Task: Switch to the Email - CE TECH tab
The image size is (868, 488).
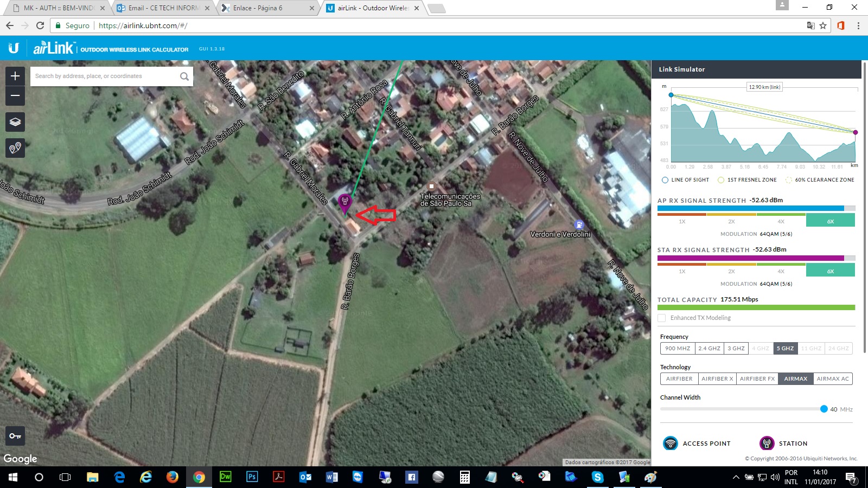Action: click(x=163, y=8)
